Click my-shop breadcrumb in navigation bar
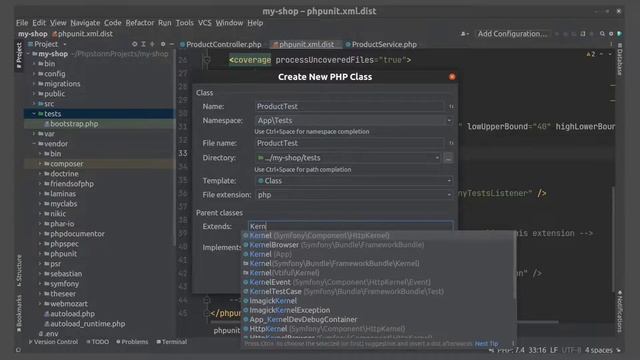The height and width of the screenshot is (360, 640). (33, 34)
